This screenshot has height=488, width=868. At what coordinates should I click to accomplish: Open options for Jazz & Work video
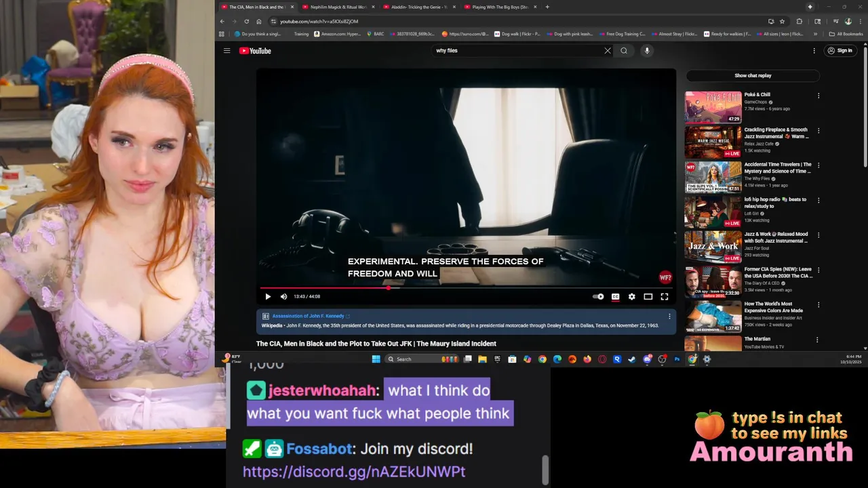click(x=818, y=235)
